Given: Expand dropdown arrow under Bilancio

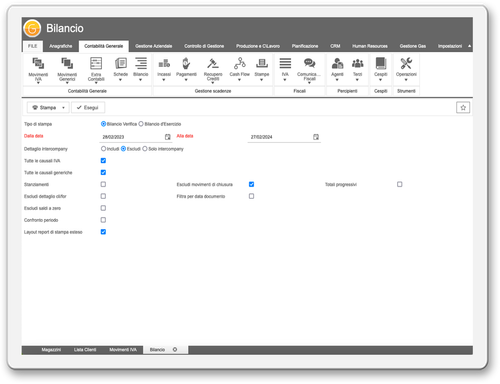Looking at the screenshot, I should pos(140,80).
